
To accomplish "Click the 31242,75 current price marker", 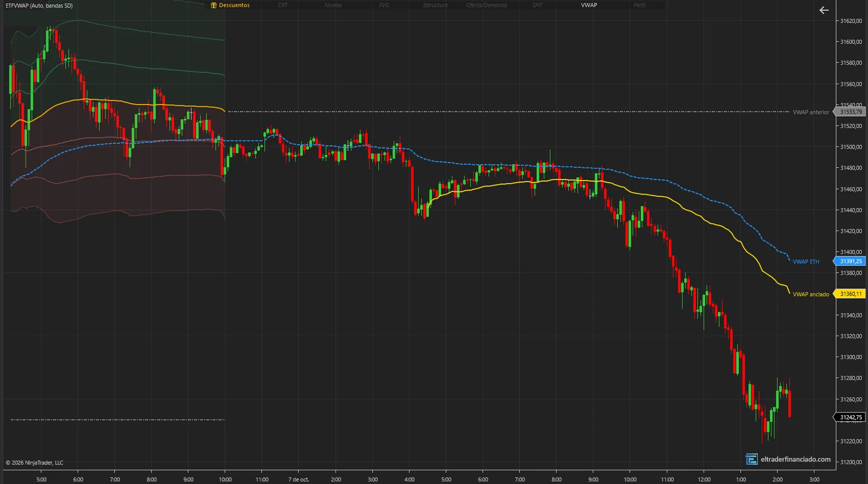I will 850,417.
